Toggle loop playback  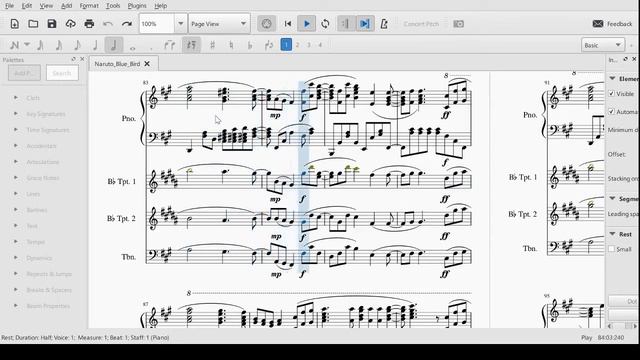(325, 24)
